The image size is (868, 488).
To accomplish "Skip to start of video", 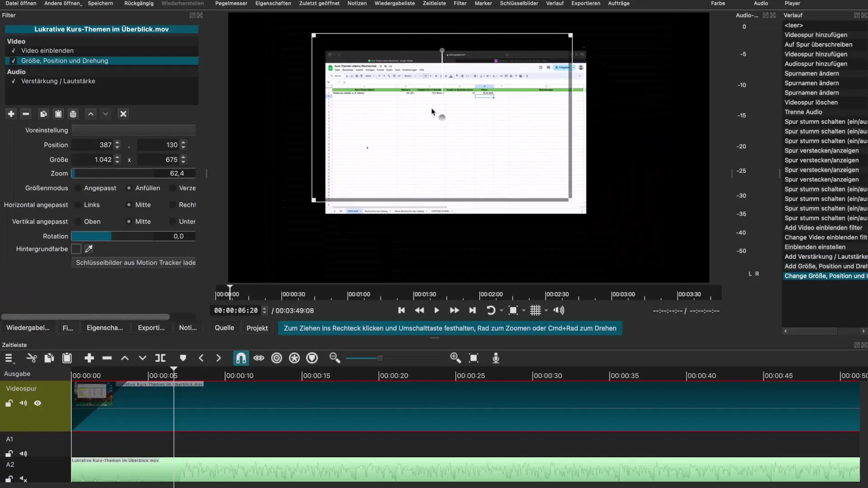I will [401, 310].
